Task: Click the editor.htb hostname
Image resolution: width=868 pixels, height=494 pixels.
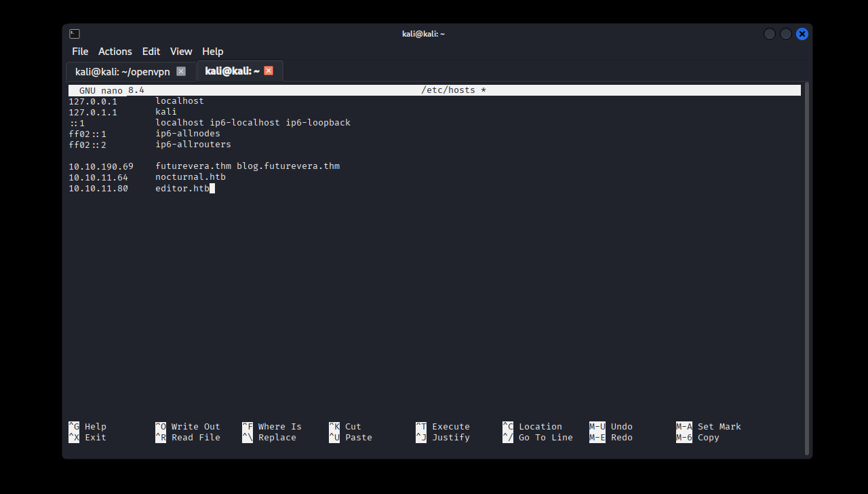Action: 182,188
